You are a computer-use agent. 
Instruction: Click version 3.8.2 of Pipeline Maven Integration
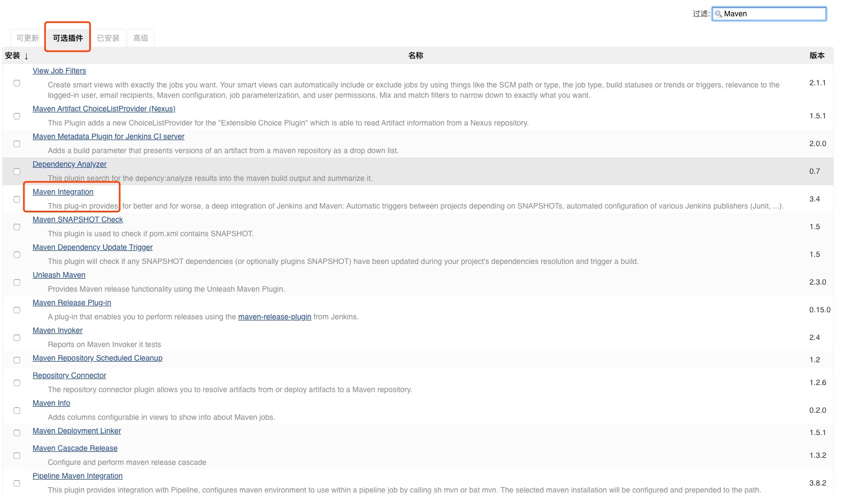[818, 483]
